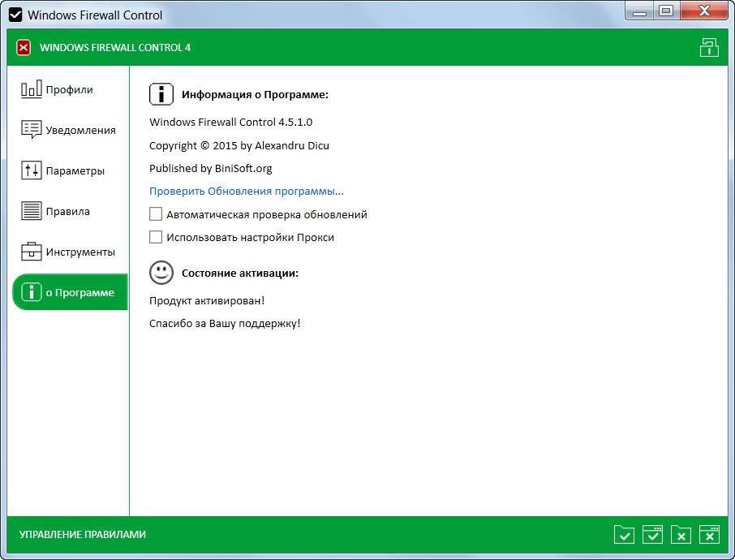Click the УПРАВЛЕНИЕ ПРАВИЛАМИ label
Viewport: 735px width, 560px height.
tap(83, 534)
